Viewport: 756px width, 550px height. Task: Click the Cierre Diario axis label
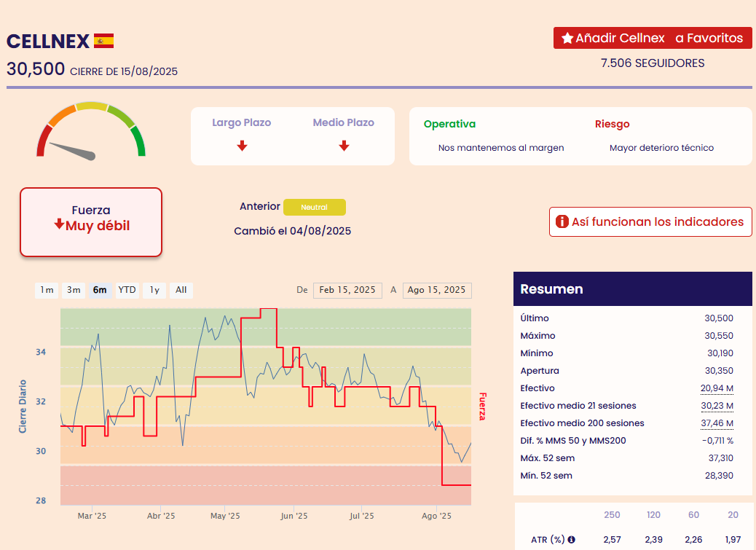(23, 406)
